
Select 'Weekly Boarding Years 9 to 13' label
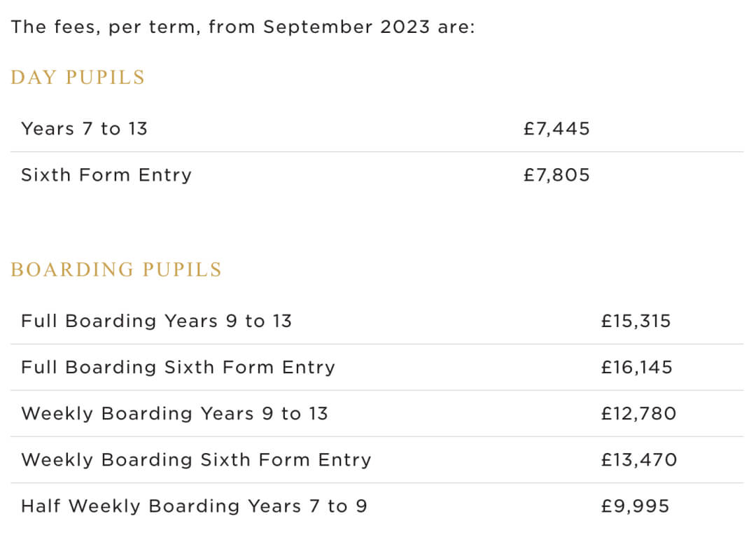[174, 414]
